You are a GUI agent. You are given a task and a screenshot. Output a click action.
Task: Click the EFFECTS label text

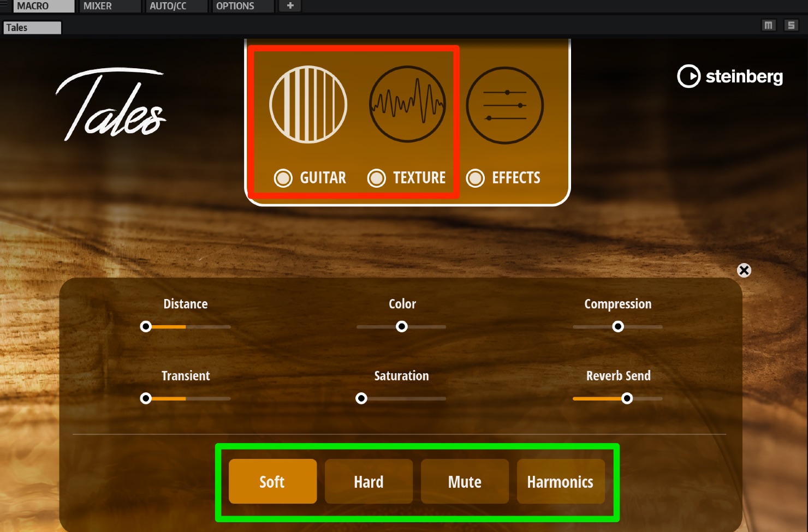coord(516,178)
